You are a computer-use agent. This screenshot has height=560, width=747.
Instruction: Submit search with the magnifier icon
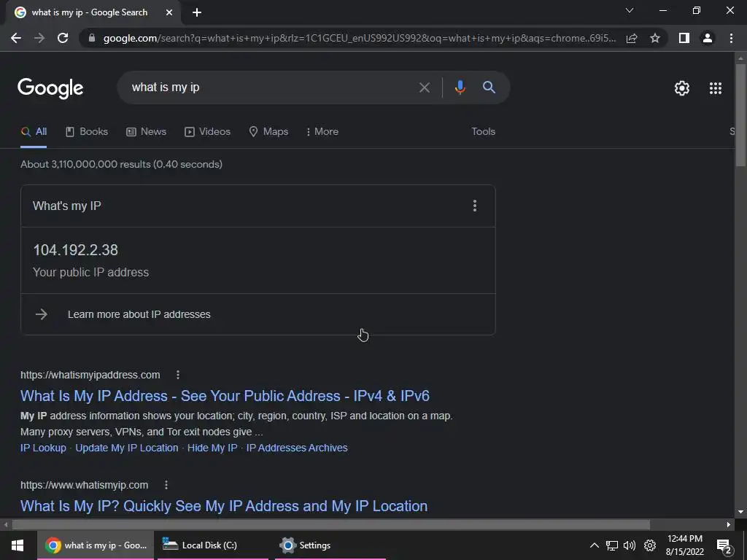tap(489, 87)
